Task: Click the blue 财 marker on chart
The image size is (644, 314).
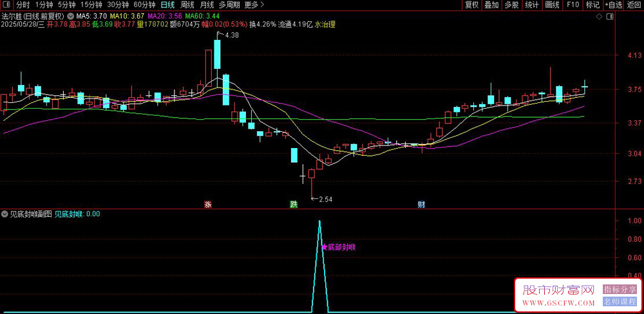Action: [421, 205]
